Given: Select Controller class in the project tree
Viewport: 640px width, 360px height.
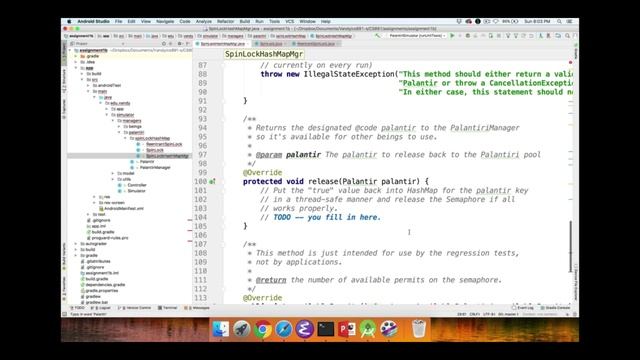Looking at the screenshot, I should click(x=136, y=185).
